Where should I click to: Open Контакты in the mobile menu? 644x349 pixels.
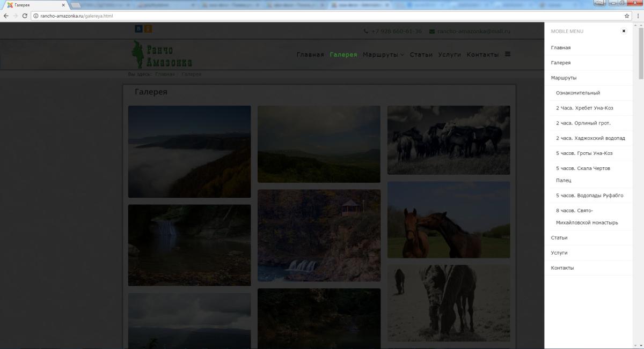[x=562, y=268]
